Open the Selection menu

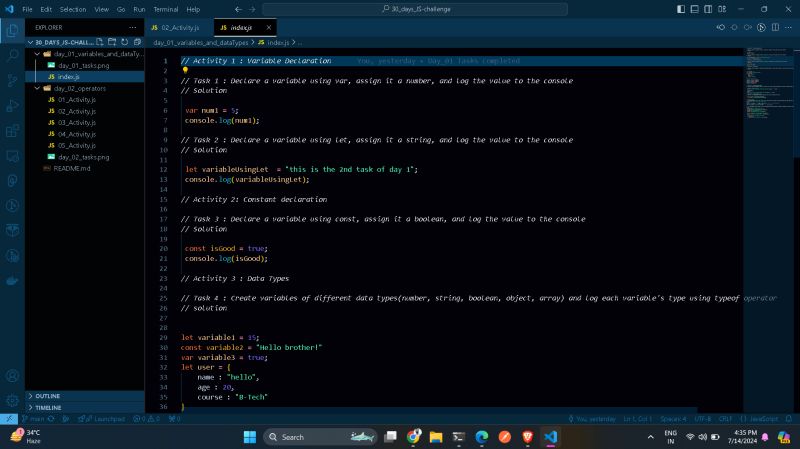73,9
